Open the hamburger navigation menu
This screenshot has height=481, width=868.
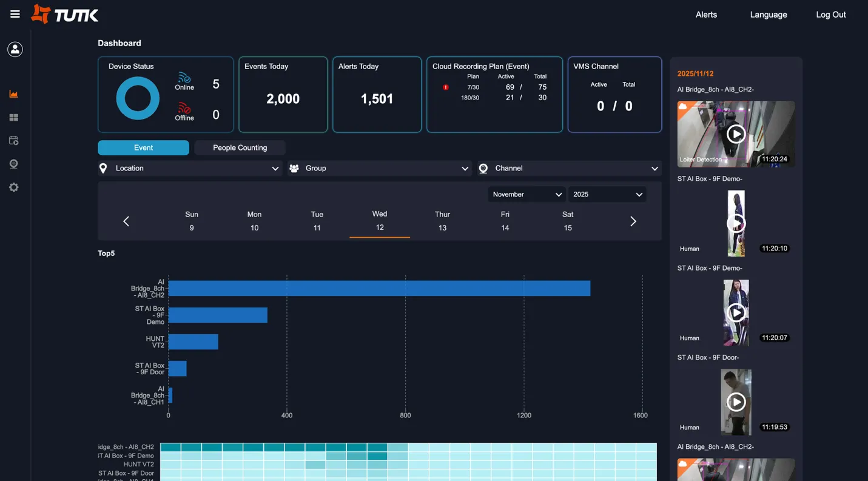point(15,14)
